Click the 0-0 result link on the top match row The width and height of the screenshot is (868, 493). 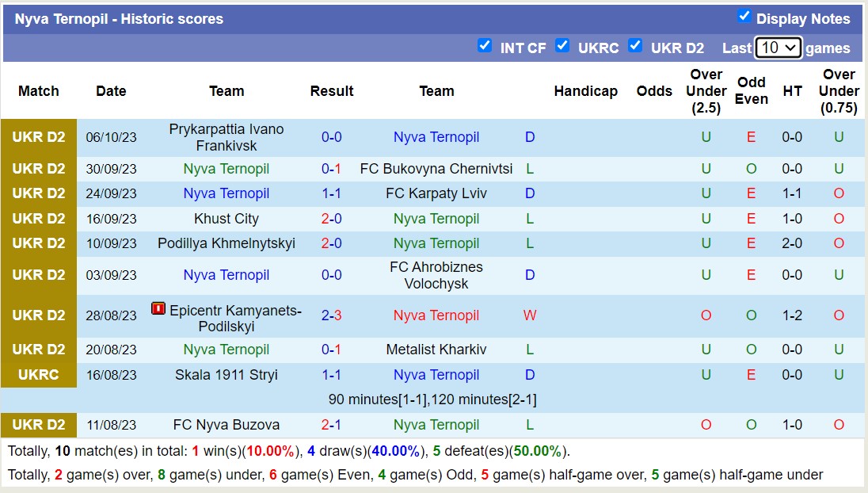pos(331,137)
